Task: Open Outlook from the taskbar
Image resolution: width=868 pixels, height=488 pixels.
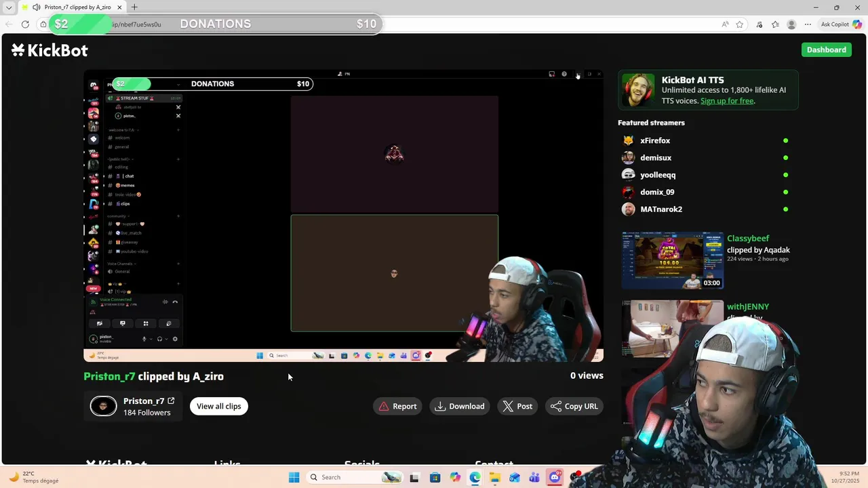Action: (515, 477)
